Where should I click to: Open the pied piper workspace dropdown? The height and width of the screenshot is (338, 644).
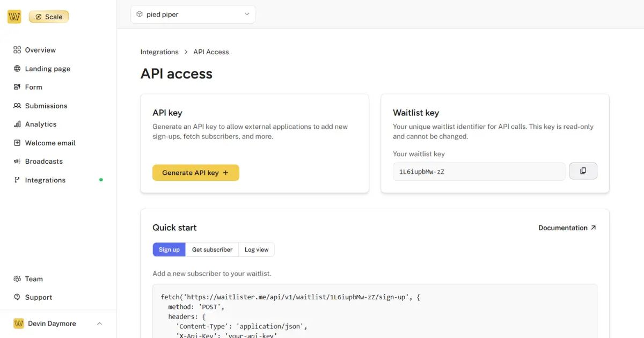click(x=193, y=14)
